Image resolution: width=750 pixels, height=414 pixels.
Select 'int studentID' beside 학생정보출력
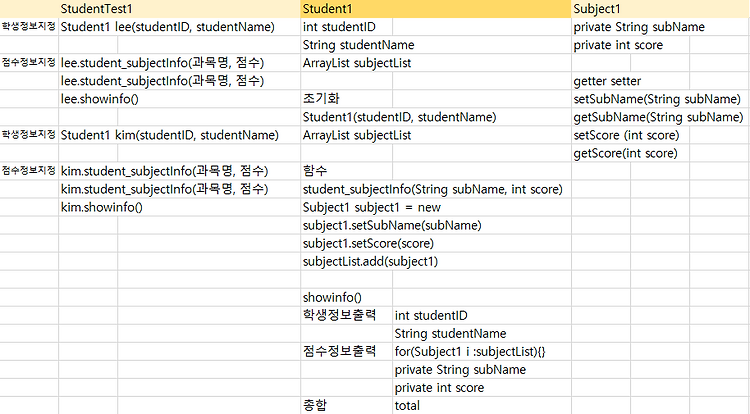pyautogui.click(x=431, y=316)
